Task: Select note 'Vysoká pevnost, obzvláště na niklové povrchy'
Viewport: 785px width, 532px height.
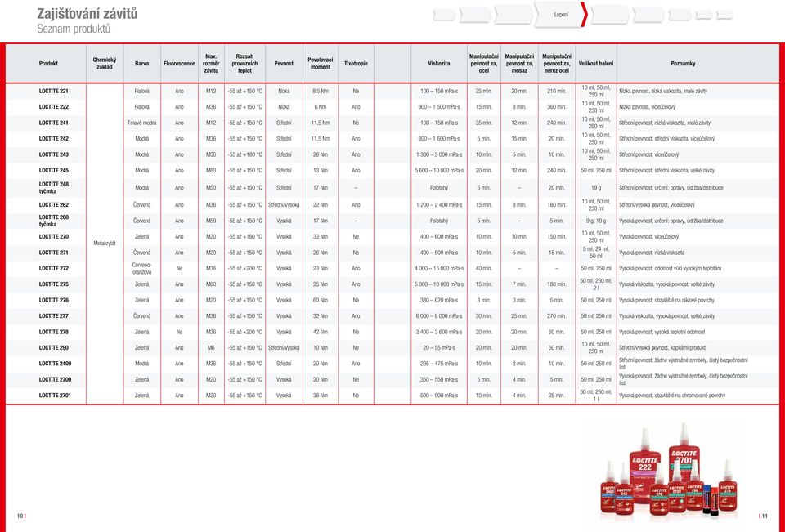Action: (x=666, y=300)
